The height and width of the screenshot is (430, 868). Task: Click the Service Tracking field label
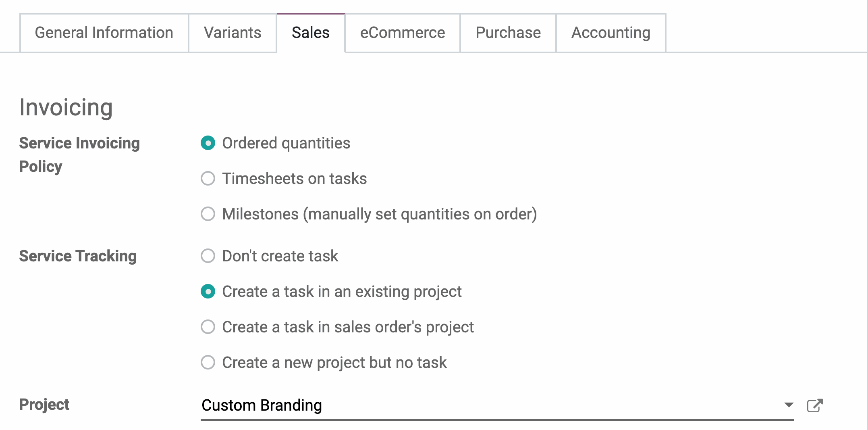[x=78, y=256]
